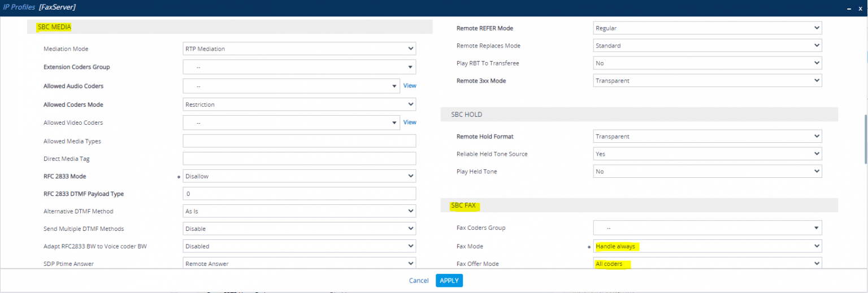Screen dimensions: 868x293
Task: Click View link beside Allowed Video Coders
Action: [409, 123]
